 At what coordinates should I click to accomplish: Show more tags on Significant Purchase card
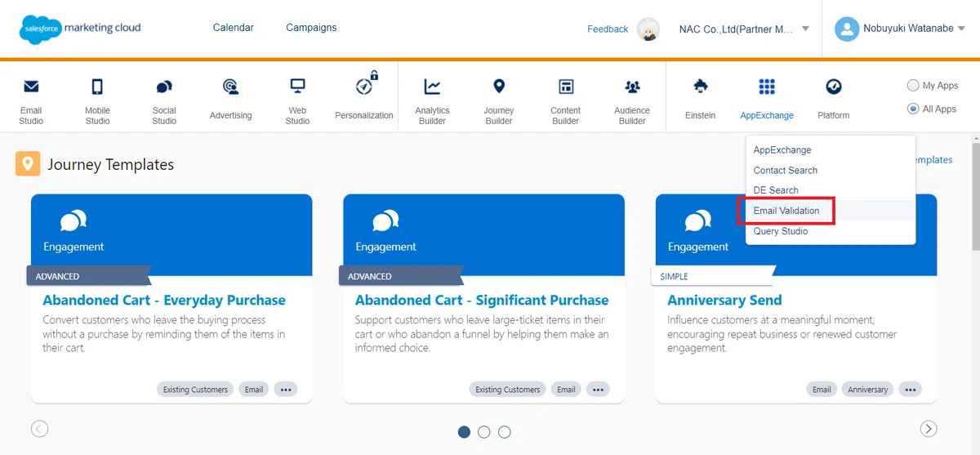coord(599,390)
